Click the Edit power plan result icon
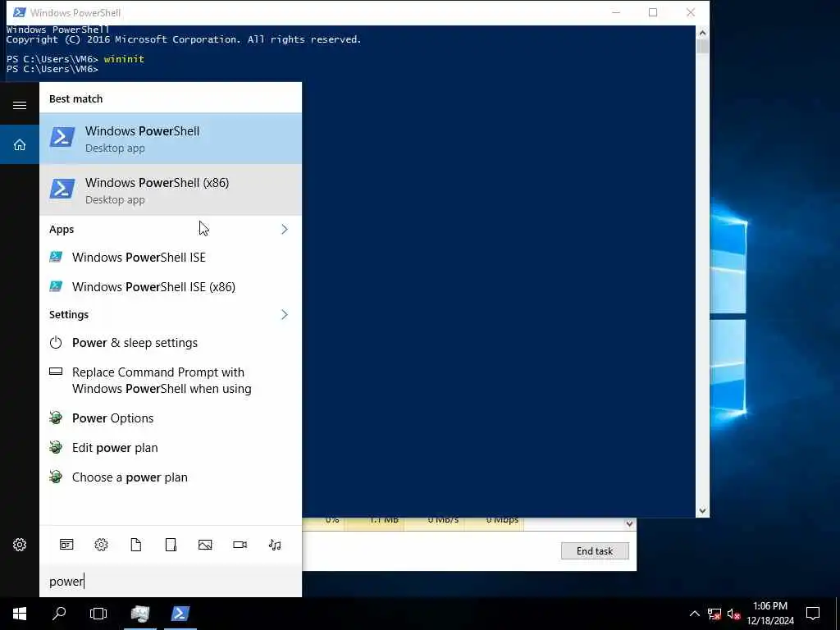The width and height of the screenshot is (840, 630). [56, 447]
